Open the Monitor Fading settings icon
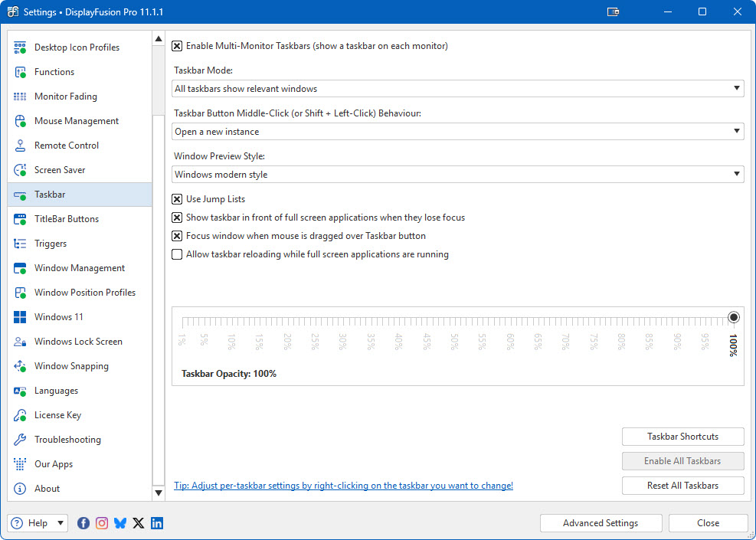Viewport: 756px width, 540px height. click(x=19, y=96)
